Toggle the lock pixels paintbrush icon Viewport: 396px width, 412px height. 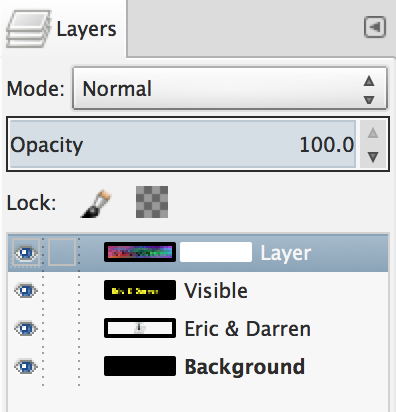(x=96, y=204)
